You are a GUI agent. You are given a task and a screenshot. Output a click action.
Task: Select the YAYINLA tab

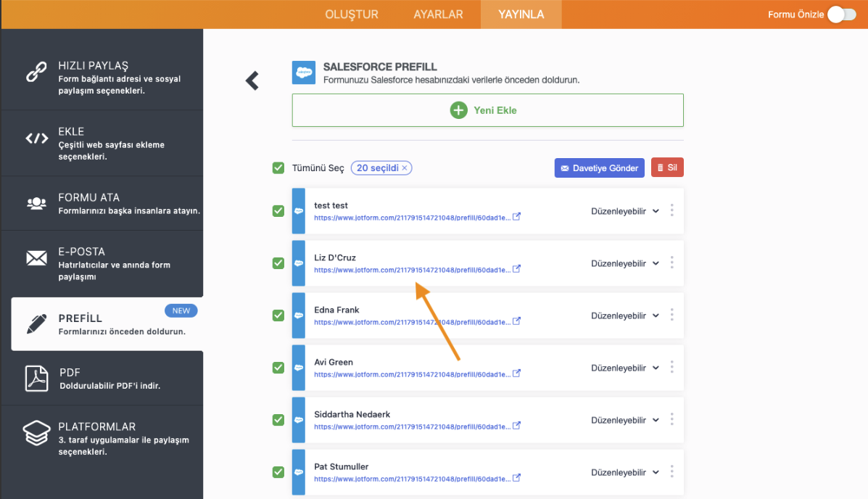point(521,15)
